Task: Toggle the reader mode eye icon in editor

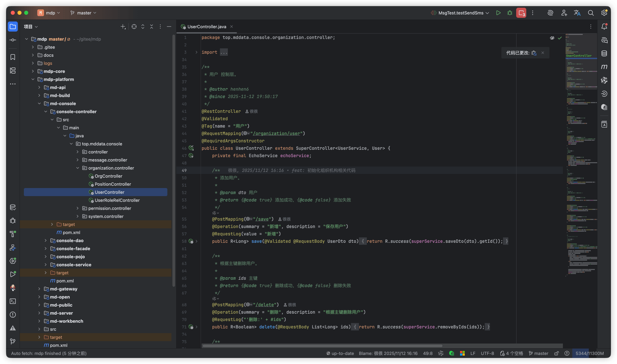Action: (x=552, y=38)
